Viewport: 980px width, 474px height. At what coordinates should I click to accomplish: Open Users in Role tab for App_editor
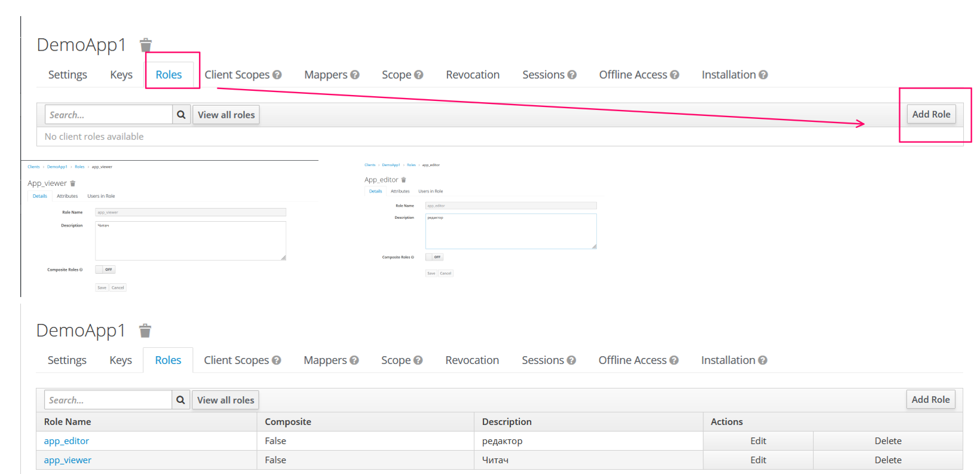[x=430, y=191]
